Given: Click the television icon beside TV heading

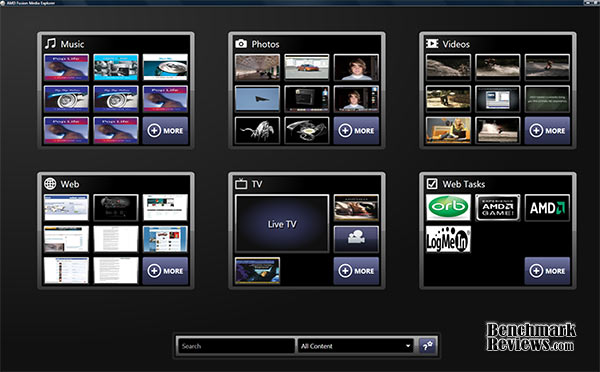Looking at the screenshot, I should [x=241, y=184].
